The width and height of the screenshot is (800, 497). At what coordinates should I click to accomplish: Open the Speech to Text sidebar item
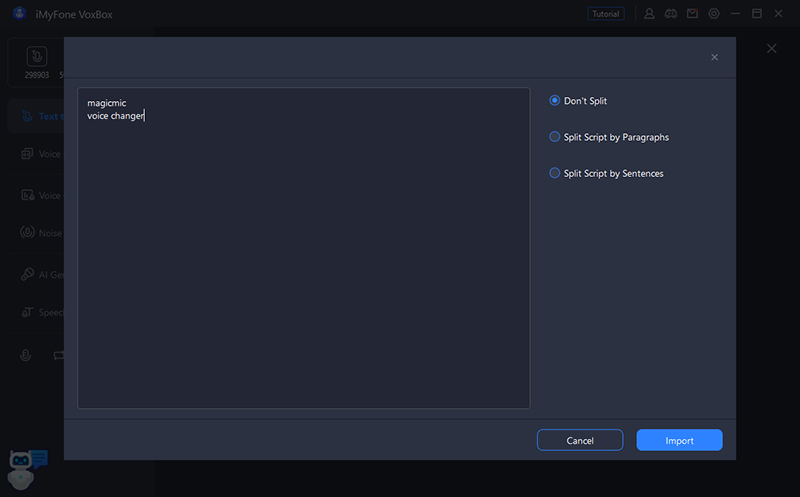point(42,312)
